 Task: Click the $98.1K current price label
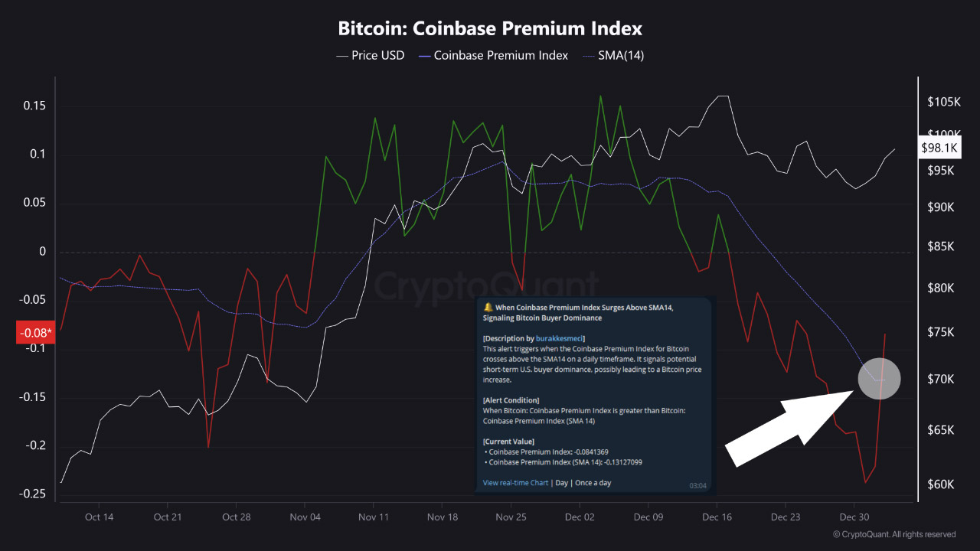tap(939, 148)
